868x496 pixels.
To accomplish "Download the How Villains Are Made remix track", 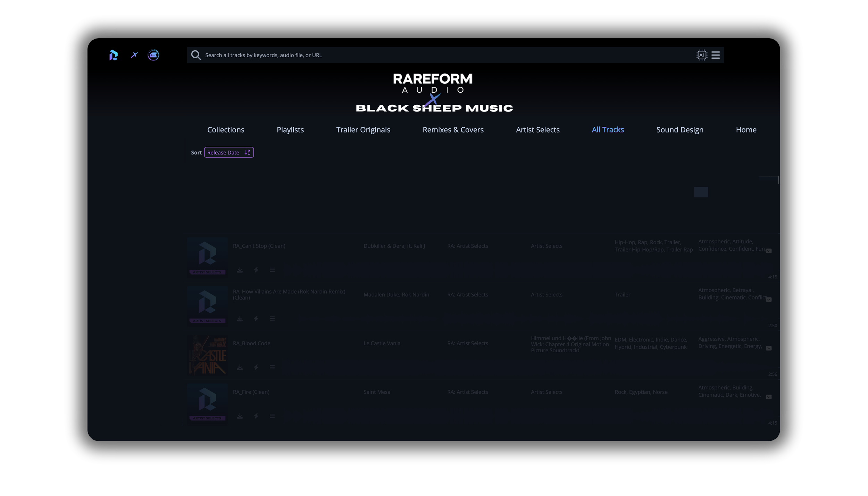I will click(240, 319).
